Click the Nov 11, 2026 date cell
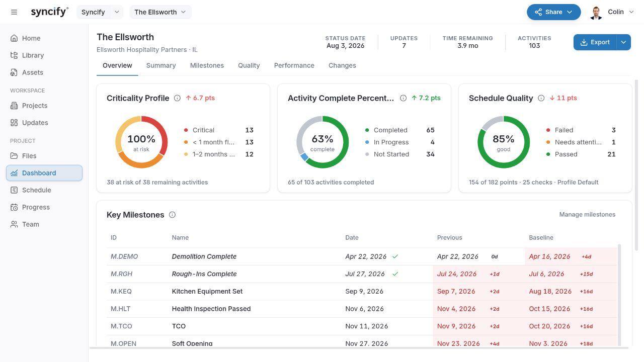 367,326
